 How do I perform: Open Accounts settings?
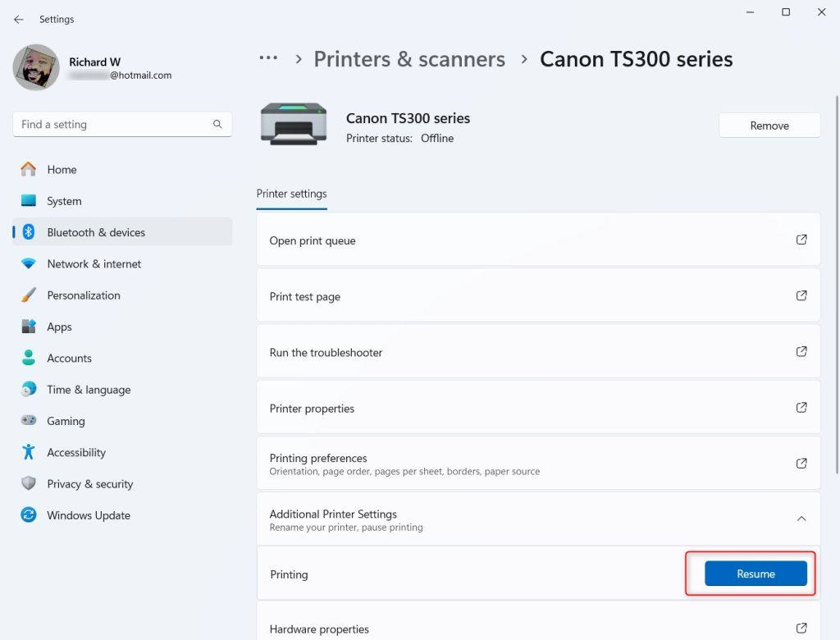coord(122,358)
